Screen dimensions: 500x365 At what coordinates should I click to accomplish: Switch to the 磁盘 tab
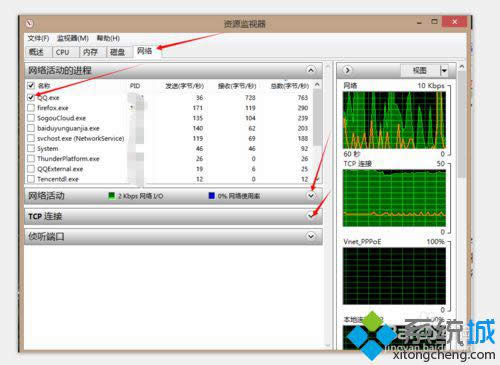pos(119,52)
